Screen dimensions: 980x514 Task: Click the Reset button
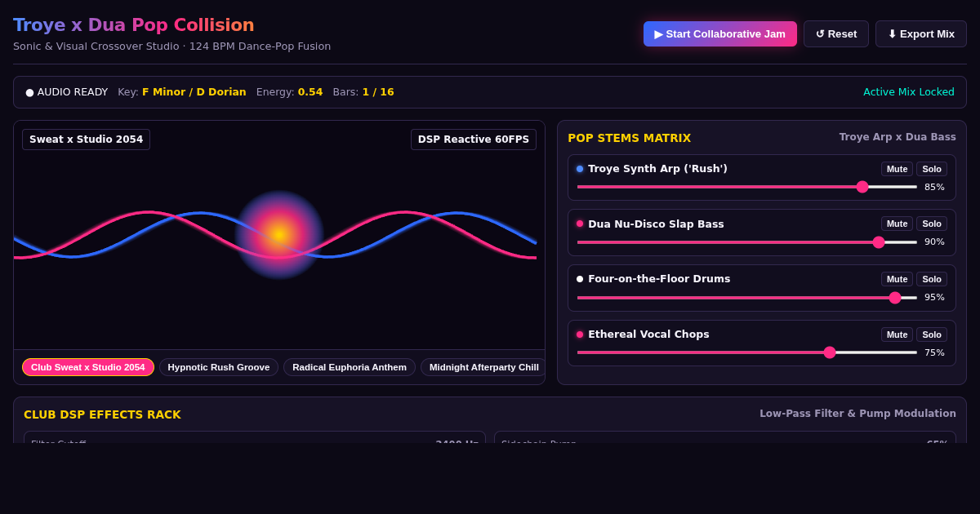(x=836, y=34)
